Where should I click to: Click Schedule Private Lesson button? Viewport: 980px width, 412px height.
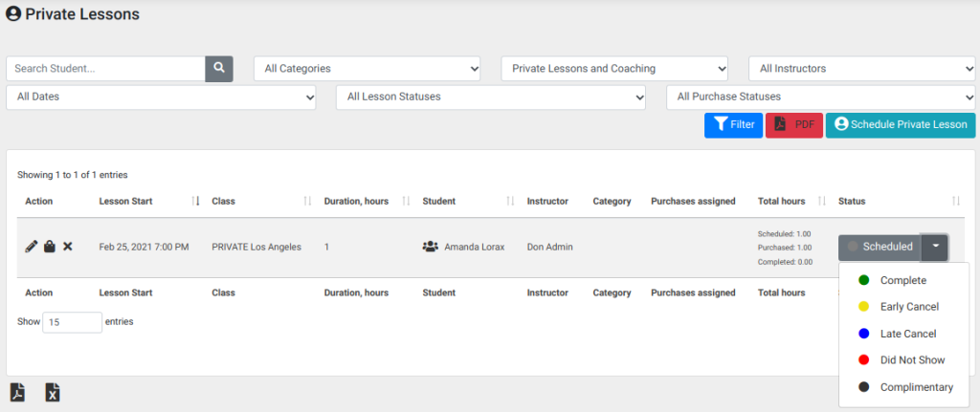[900, 125]
